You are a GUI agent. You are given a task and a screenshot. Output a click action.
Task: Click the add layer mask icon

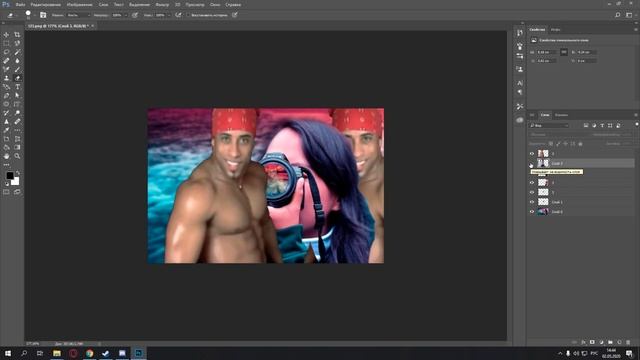pyautogui.click(x=592, y=342)
